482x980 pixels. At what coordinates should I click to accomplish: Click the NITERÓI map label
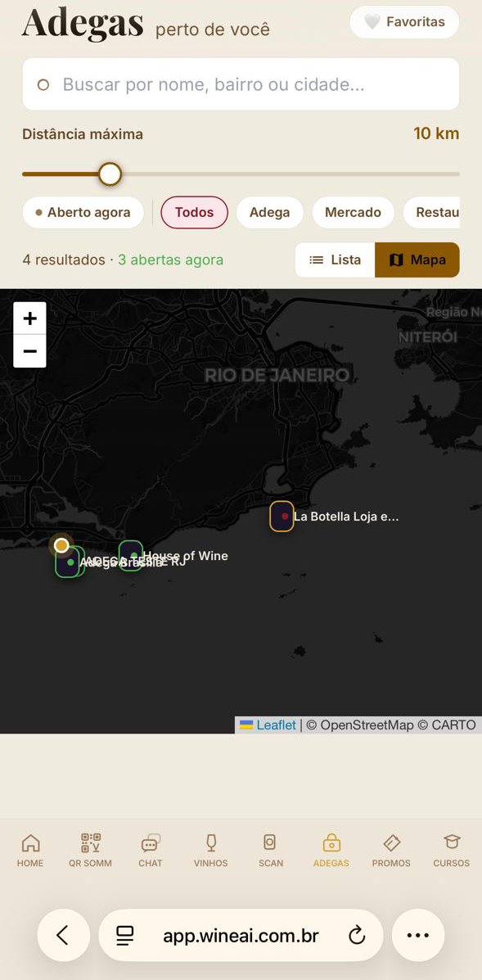428,337
